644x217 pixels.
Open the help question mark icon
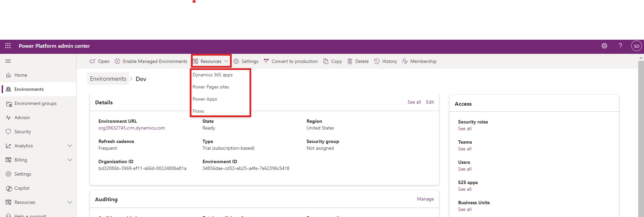620,46
